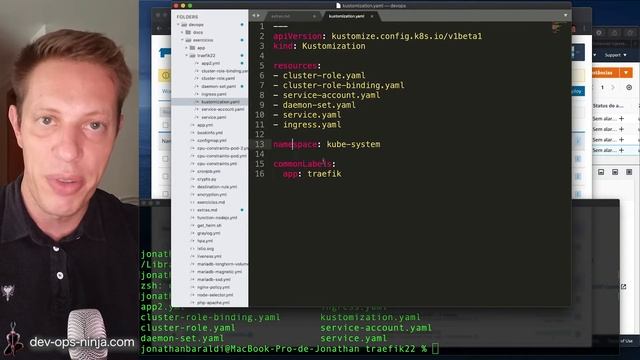The height and width of the screenshot is (360, 640).
Task: Open the tab list dropdown arrow in the editor
Action: click(565, 16)
